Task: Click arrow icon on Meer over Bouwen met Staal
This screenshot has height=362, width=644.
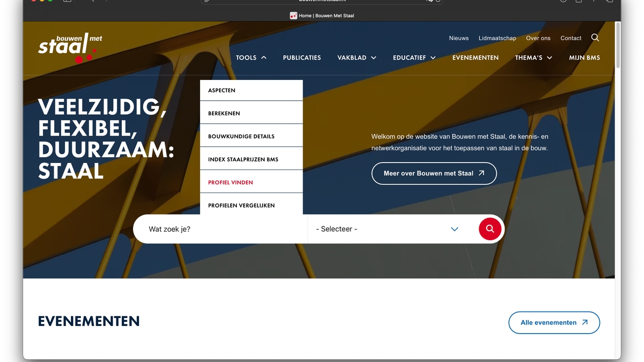Action: pos(481,173)
